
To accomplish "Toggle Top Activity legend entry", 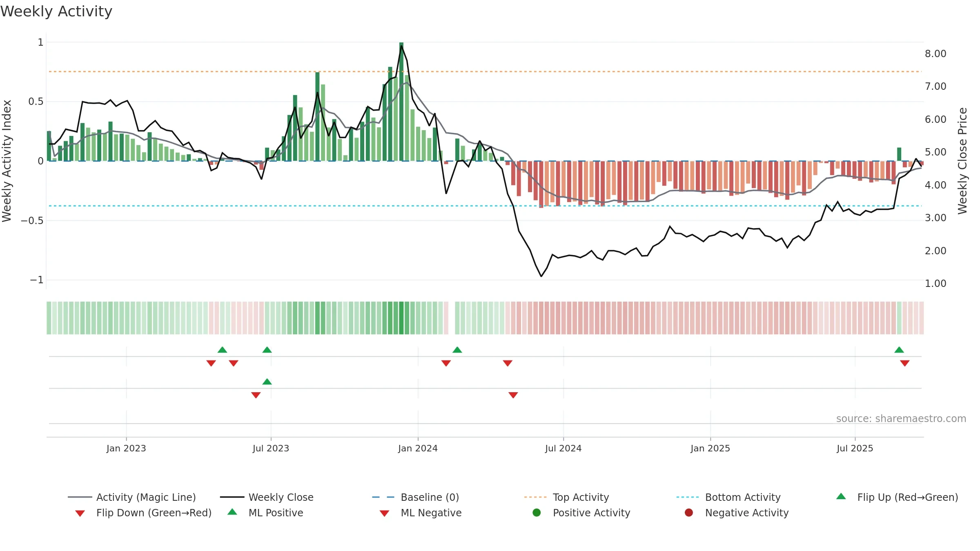I will pos(566,497).
